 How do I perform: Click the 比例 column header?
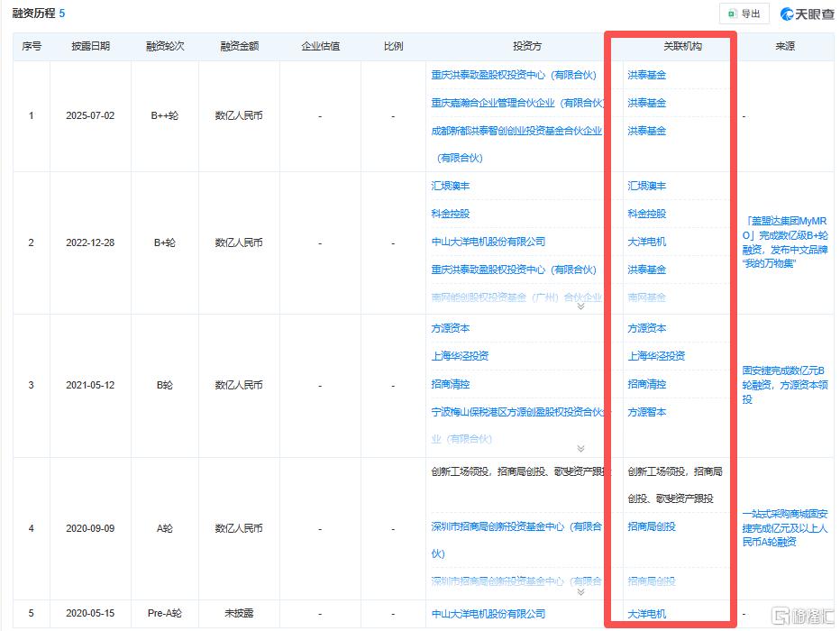click(393, 46)
